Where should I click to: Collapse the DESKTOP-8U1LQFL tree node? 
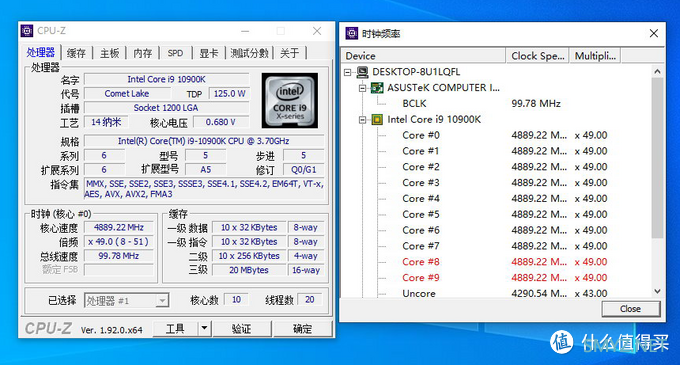pos(347,72)
